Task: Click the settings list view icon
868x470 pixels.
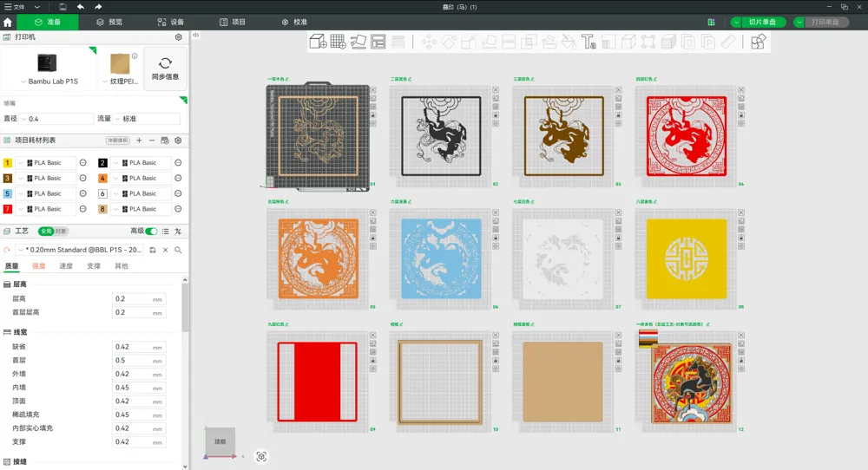Action: coord(166,232)
